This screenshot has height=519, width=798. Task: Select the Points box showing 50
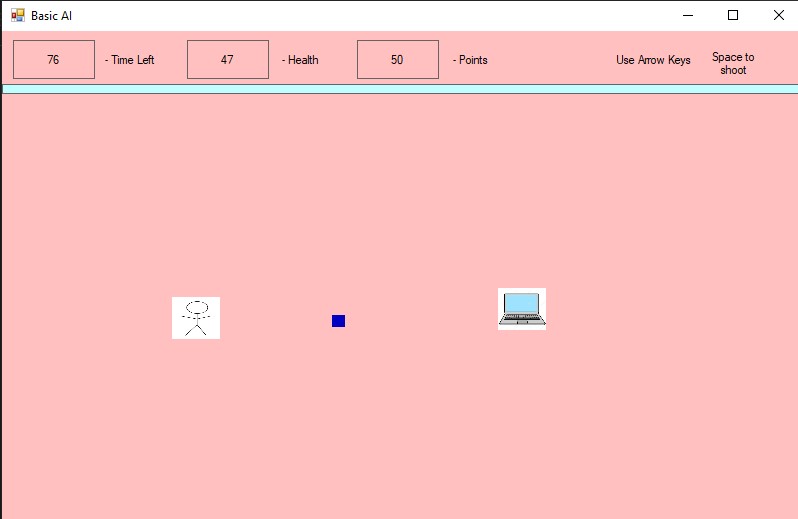[x=397, y=60]
